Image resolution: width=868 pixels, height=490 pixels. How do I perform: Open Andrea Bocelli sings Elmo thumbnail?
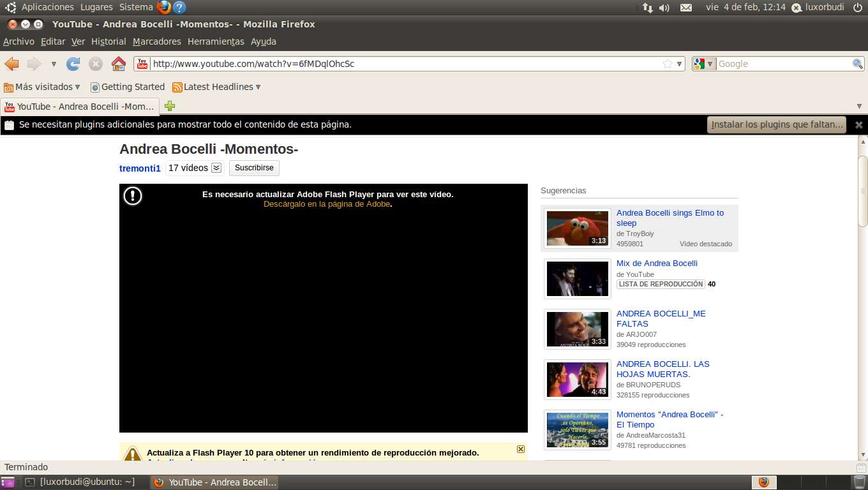coord(578,228)
